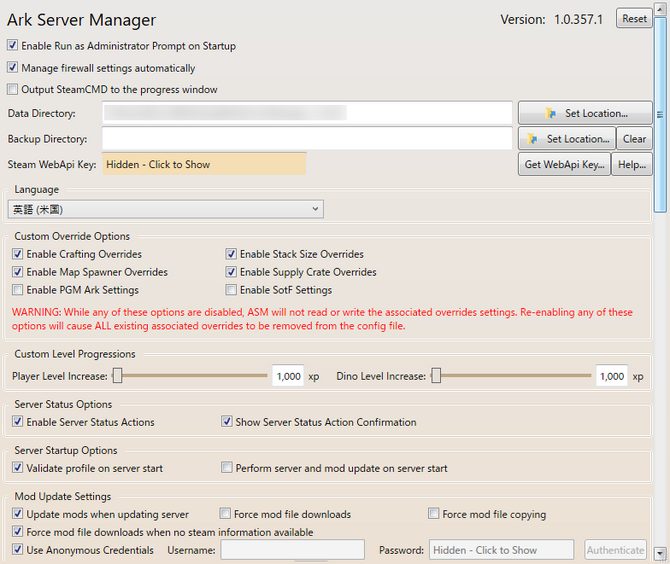The height and width of the screenshot is (564, 670).
Task: Click Player Level Increase xp value field
Action: (288, 376)
